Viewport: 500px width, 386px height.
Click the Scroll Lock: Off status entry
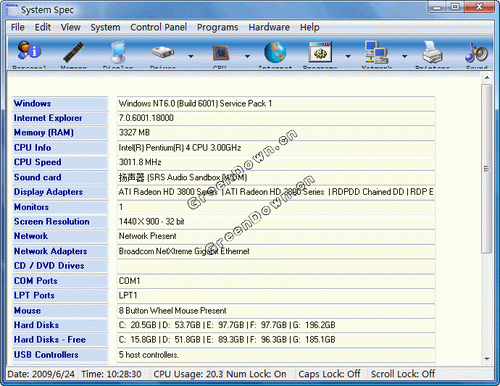[403, 374]
